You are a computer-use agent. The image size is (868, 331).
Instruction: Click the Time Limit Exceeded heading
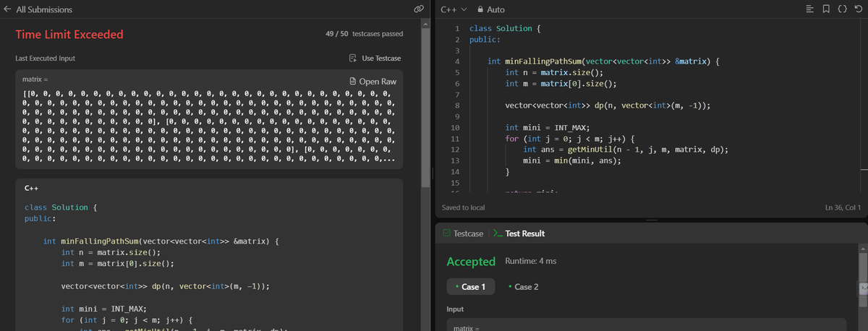coord(69,35)
